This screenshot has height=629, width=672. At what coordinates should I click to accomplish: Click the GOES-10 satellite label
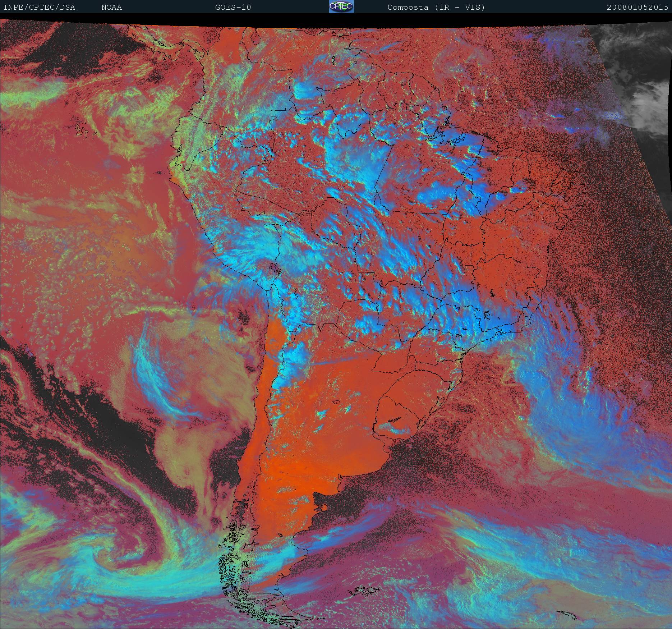233,7
